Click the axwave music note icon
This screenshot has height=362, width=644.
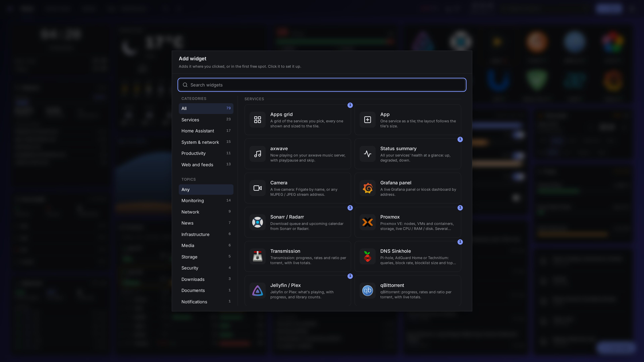click(x=257, y=154)
